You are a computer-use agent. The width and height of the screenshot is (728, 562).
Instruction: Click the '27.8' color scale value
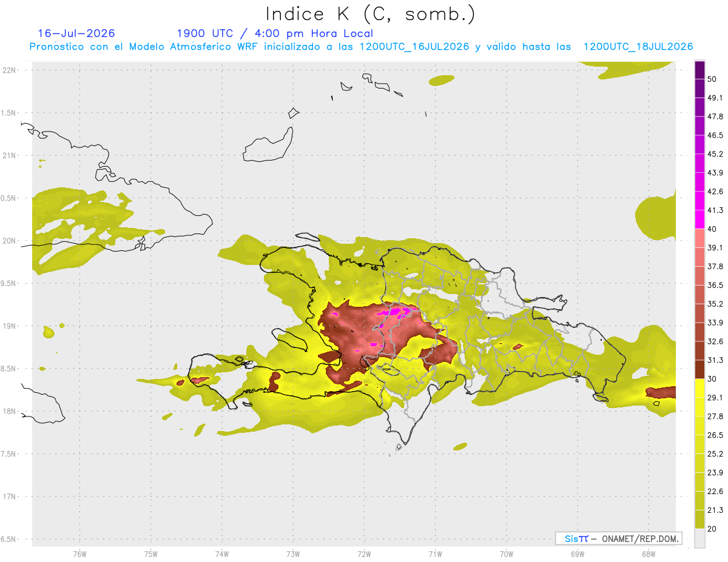715,416
